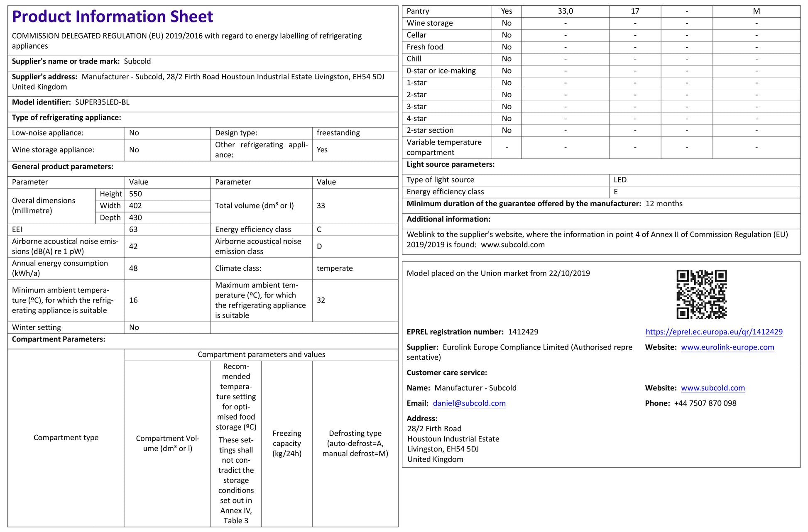Click the EPREL registration number 1412429
This screenshot has width=808, height=532.
(x=523, y=332)
